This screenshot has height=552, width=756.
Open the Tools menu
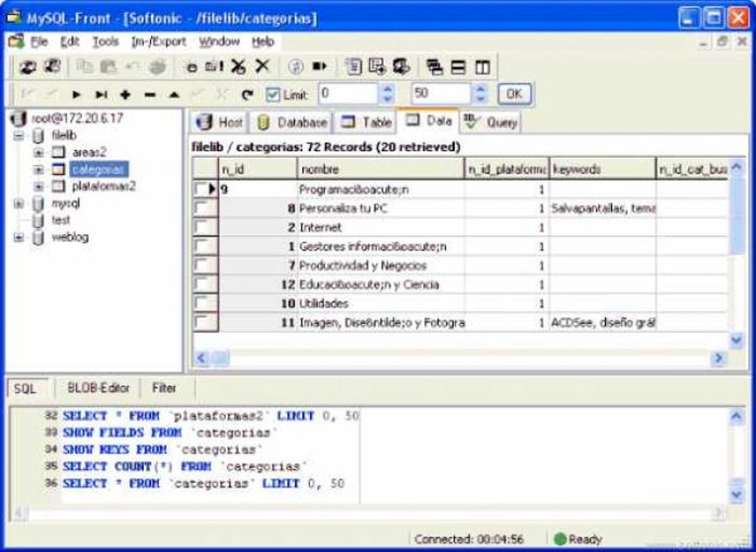pyautogui.click(x=105, y=42)
